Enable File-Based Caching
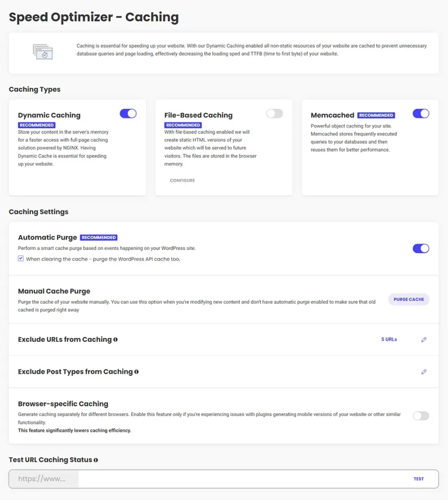 274,113
